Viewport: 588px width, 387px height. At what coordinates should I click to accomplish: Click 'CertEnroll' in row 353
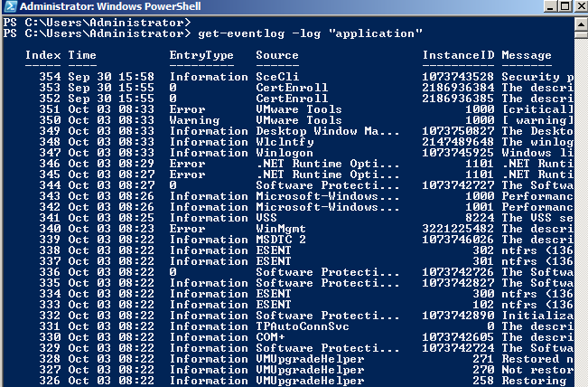tap(292, 88)
